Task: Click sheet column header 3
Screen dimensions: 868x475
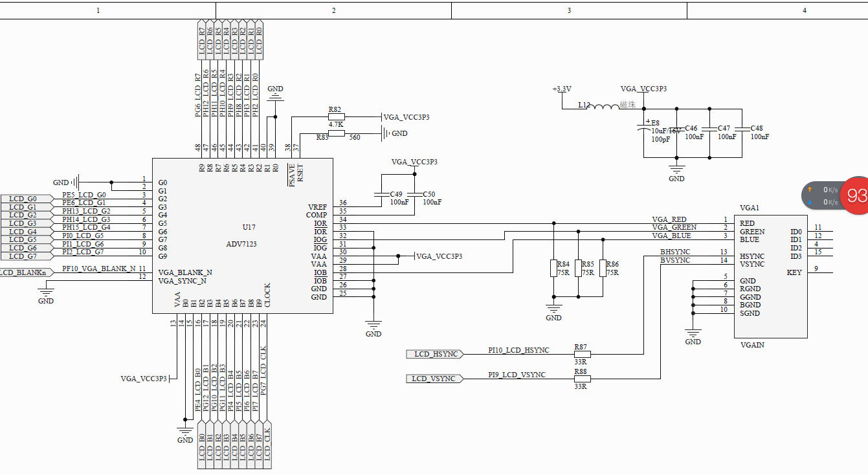Action: [x=569, y=10]
